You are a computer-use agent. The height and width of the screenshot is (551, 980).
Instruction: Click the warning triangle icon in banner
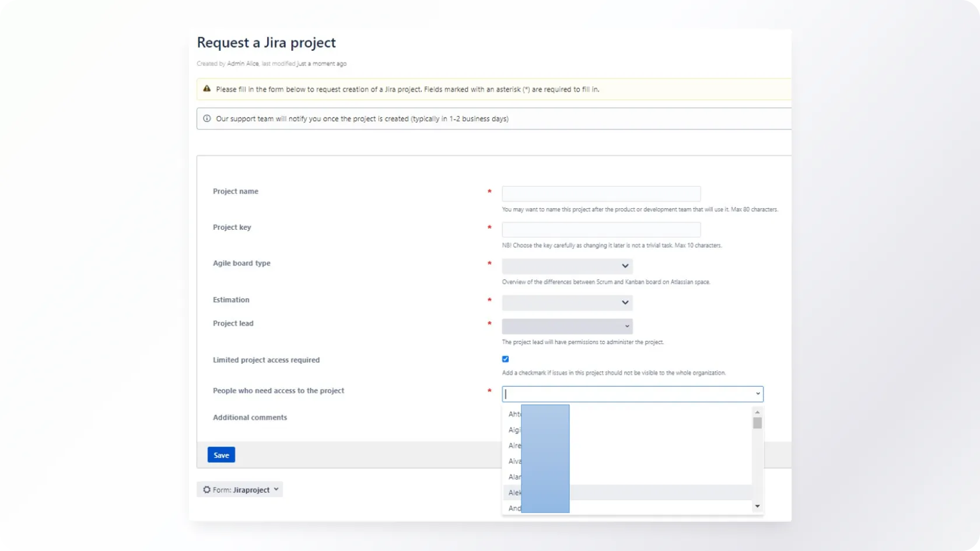(206, 89)
